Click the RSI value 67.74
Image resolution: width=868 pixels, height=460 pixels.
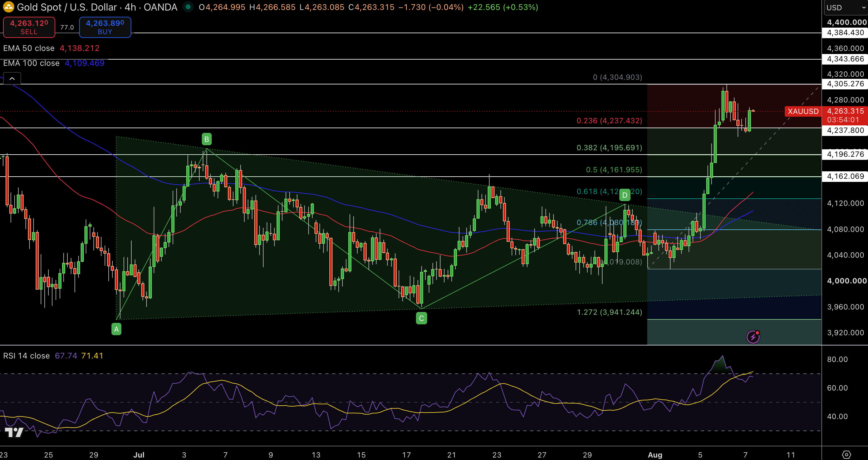click(x=66, y=355)
